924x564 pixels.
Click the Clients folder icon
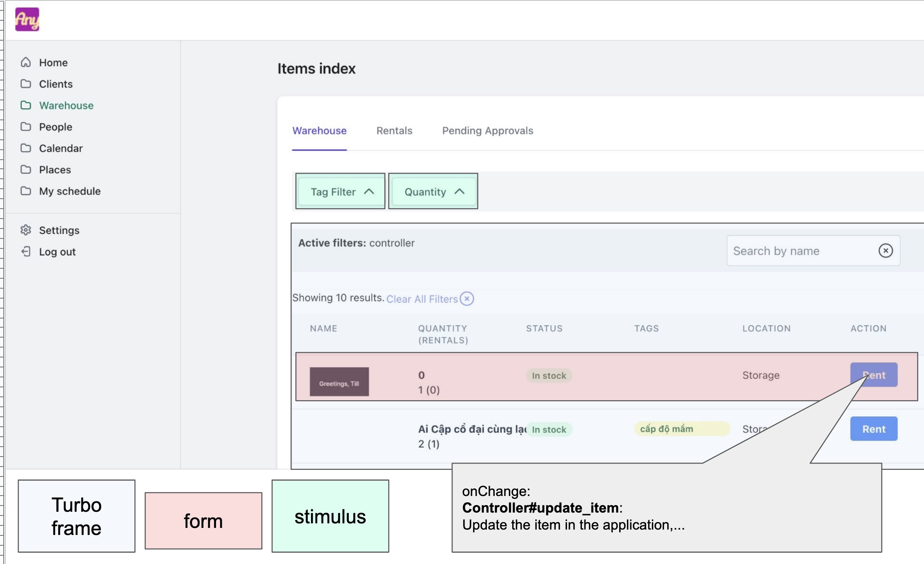26,84
